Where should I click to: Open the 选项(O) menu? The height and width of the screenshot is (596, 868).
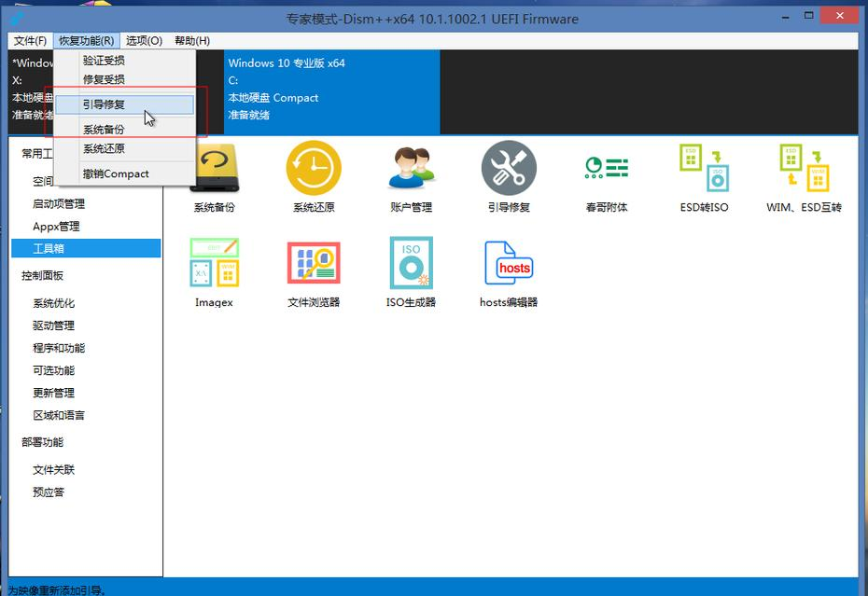click(144, 40)
